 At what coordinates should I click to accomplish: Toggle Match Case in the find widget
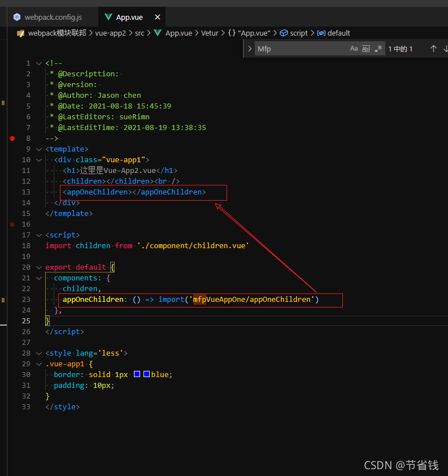(x=354, y=49)
